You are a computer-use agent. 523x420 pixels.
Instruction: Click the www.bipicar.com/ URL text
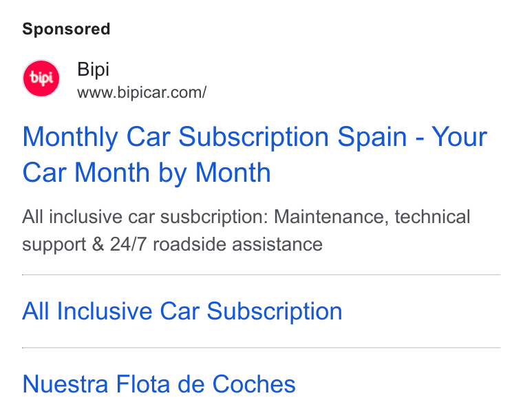[142, 92]
